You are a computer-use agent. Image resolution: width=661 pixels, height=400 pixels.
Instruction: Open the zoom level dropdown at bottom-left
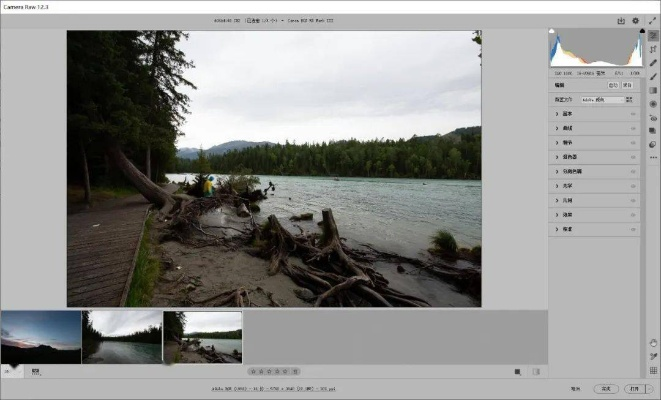point(12,372)
